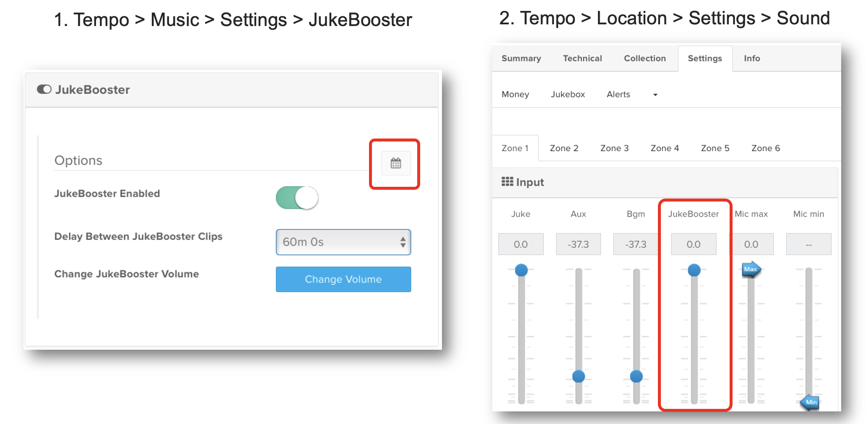Viewport: 868px width, 424px height.
Task: Open the Technical tab
Action: tap(582, 58)
